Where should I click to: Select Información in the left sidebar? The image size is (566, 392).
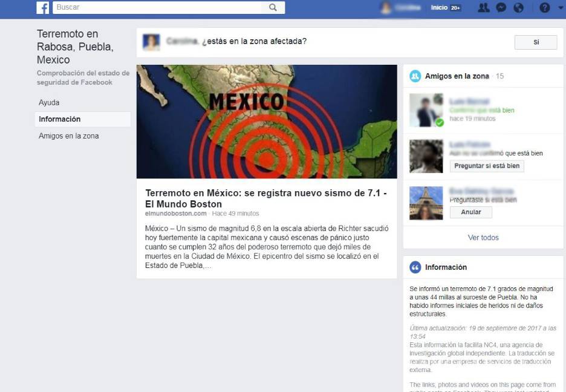click(60, 119)
